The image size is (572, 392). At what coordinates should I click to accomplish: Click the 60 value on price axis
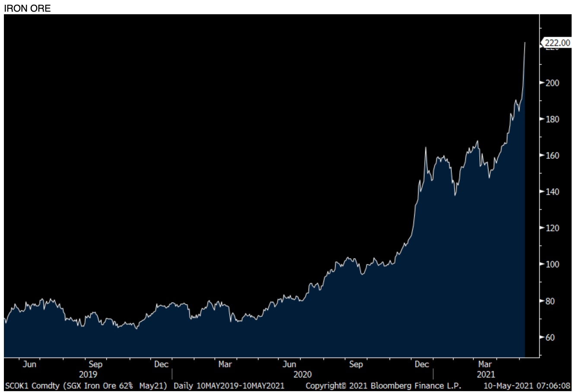pos(551,337)
